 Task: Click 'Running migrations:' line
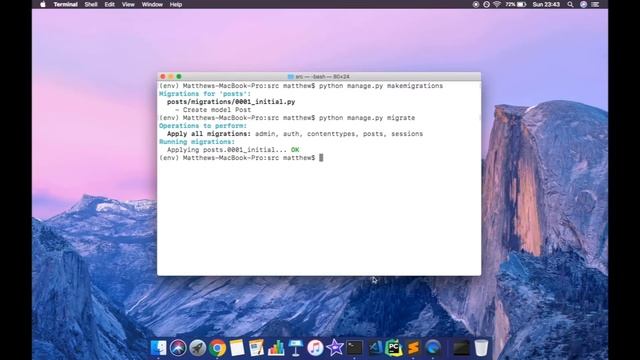[x=197, y=142]
